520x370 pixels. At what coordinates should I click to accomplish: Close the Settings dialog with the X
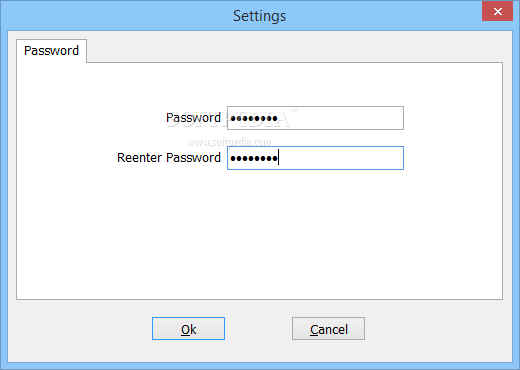(x=497, y=11)
